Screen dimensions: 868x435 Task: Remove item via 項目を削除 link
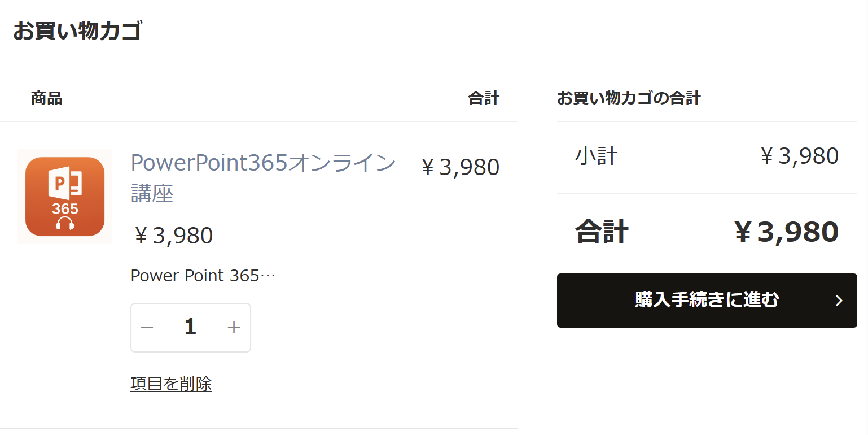(x=171, y=384)
